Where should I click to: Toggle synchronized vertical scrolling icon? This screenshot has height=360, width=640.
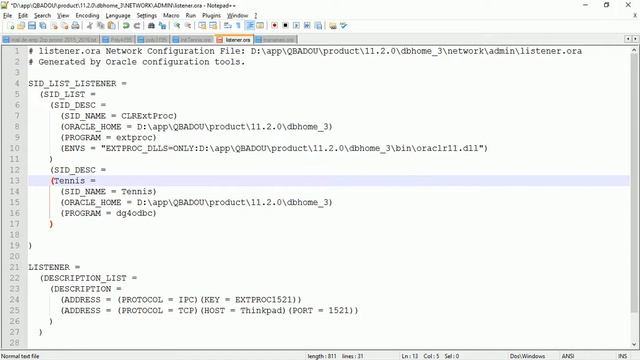pyautogui.click(x=202, y=26)
